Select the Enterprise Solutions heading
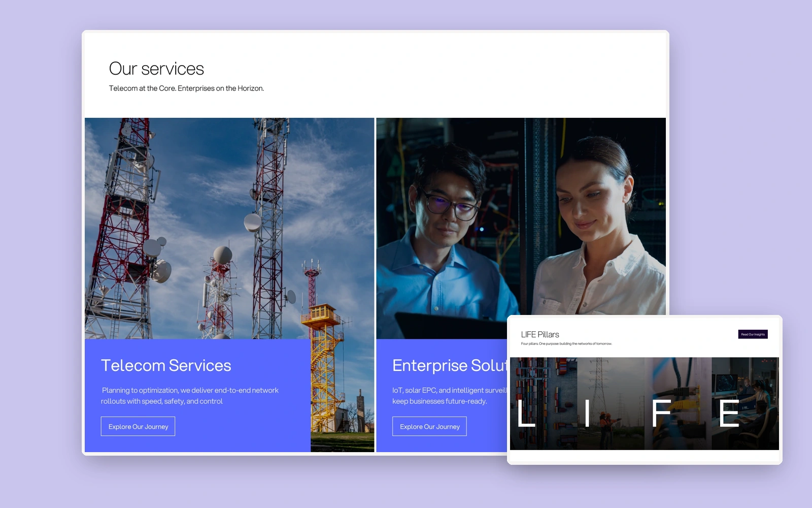812x508 pixels. coord(450,365)
